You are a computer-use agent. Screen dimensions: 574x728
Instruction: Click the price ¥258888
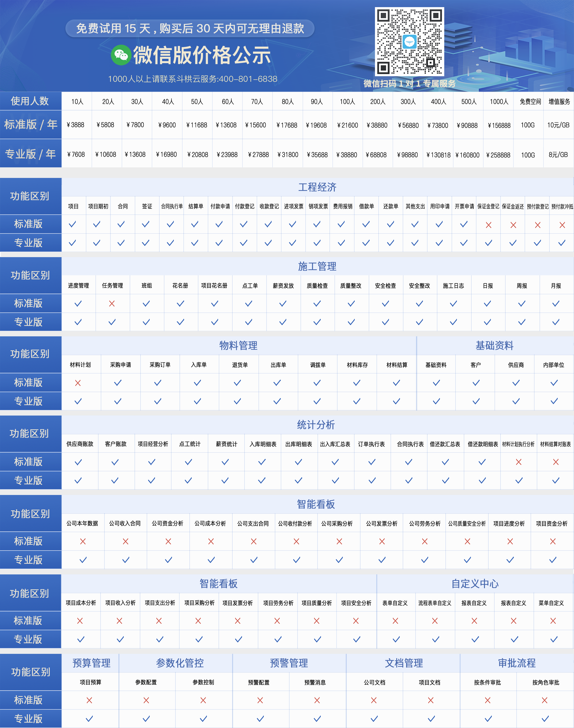click(x=498, y=155)
